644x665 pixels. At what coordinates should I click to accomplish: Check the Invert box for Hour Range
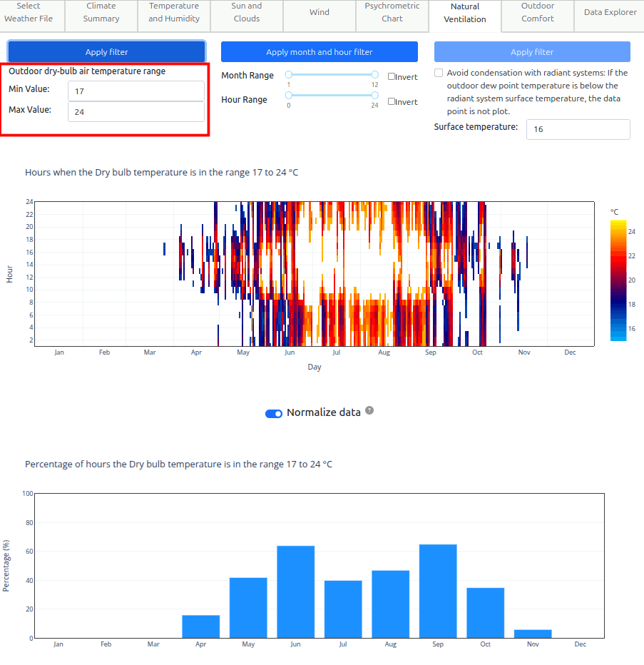point(392,101)
